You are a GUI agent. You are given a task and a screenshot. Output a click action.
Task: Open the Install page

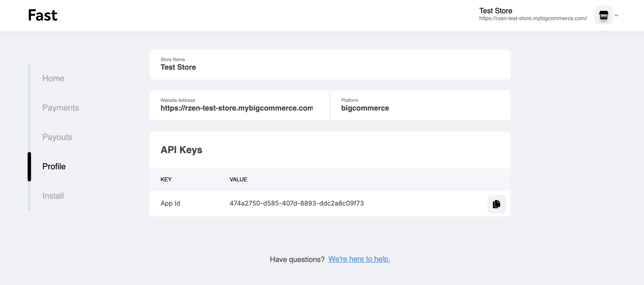pyautogui.click(x=53, y=196)
